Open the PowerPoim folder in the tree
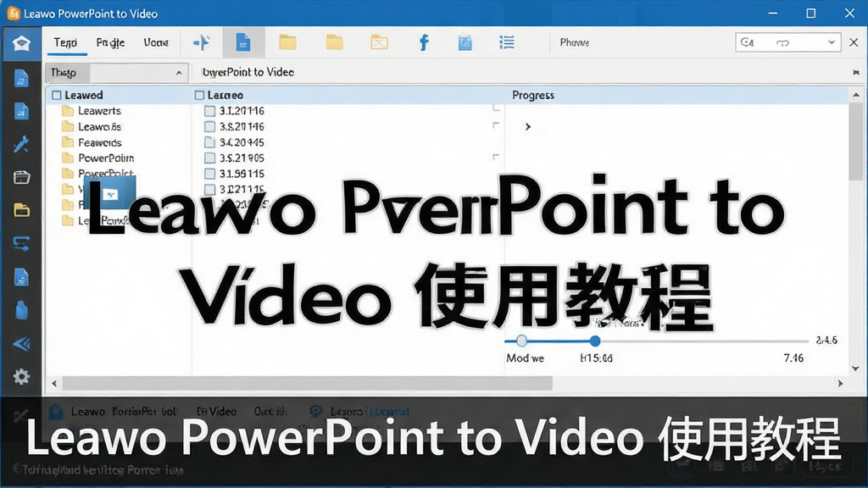Image resolution: width=868 pixels, height=488 pixels. [98, 158]
